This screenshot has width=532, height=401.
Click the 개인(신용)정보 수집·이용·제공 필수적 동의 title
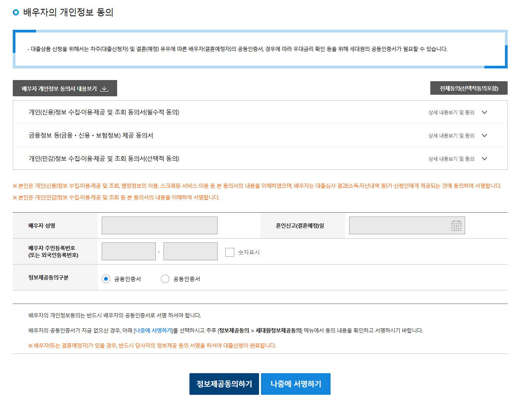(x=104, y=112)
